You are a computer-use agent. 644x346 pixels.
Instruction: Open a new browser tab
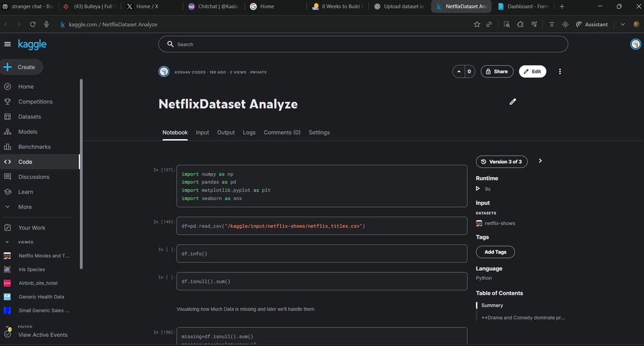562,6
